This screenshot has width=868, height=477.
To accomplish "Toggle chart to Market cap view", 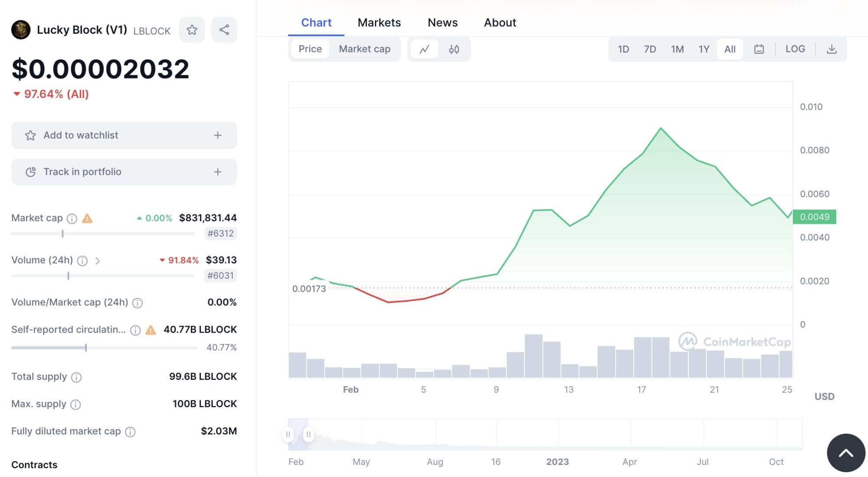I will [364, 49].
